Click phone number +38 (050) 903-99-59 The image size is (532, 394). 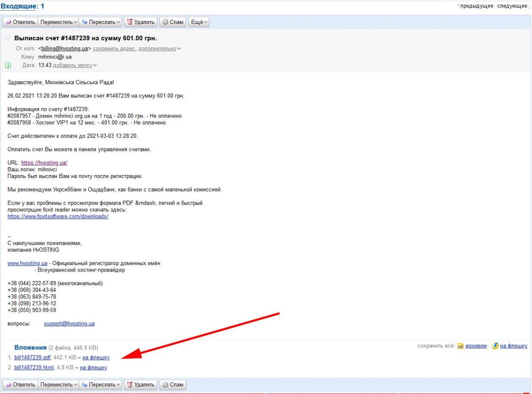coord(32,310)
